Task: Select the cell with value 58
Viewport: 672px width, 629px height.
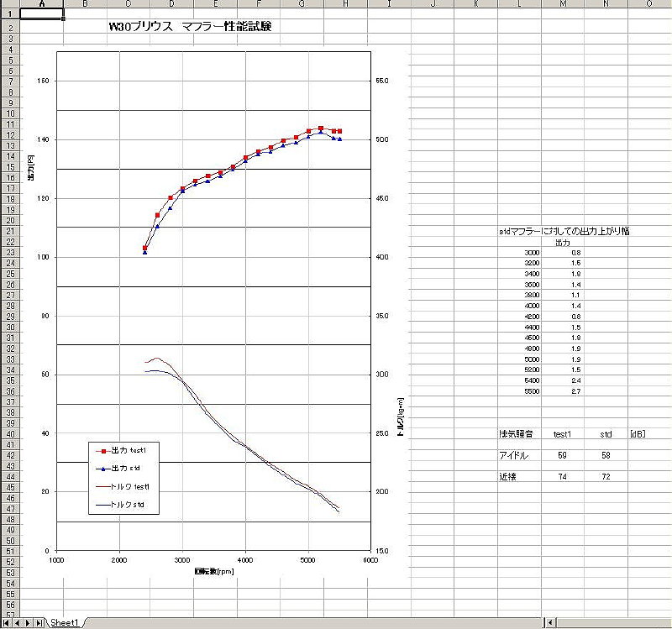Action: tap(606, 455)
